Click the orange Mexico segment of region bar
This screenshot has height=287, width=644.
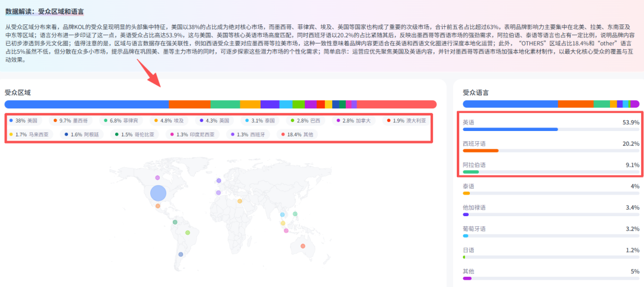click(190, 105)
